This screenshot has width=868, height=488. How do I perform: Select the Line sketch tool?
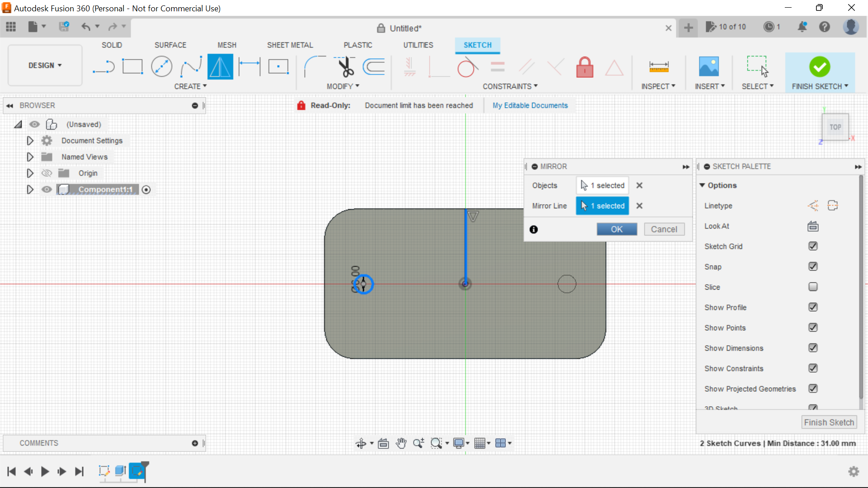104,67
